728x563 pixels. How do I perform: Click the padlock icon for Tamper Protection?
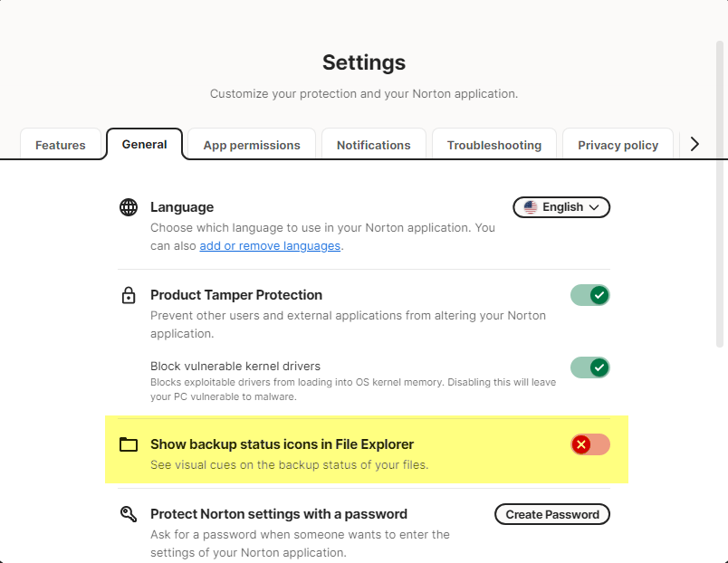coord(129,295)
